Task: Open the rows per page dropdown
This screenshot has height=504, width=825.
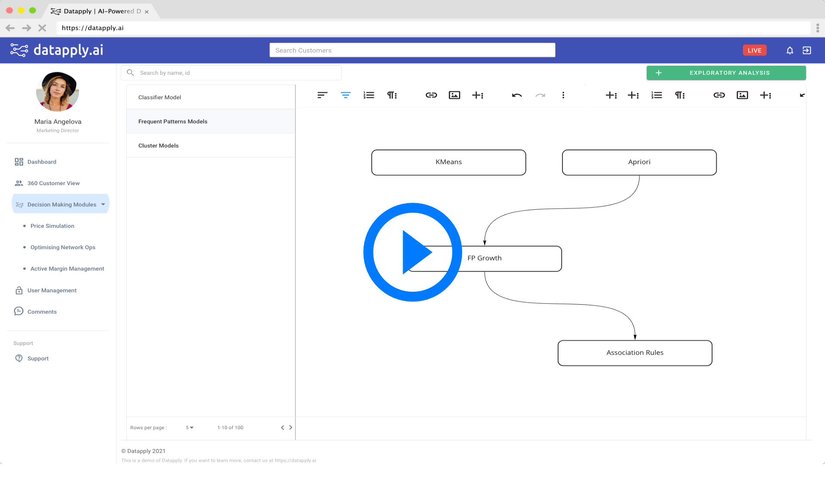Action: (189, 428)
